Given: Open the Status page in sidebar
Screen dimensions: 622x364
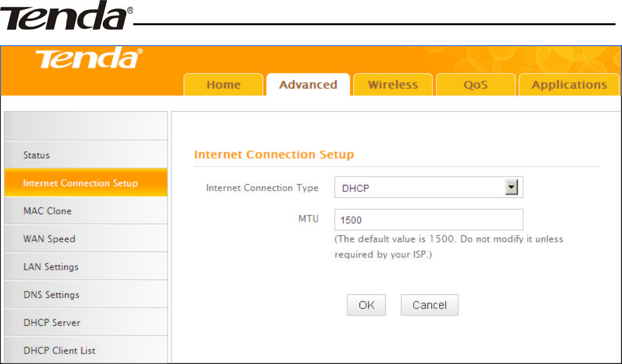Looking at the screenshot, I should coord(86,155).
